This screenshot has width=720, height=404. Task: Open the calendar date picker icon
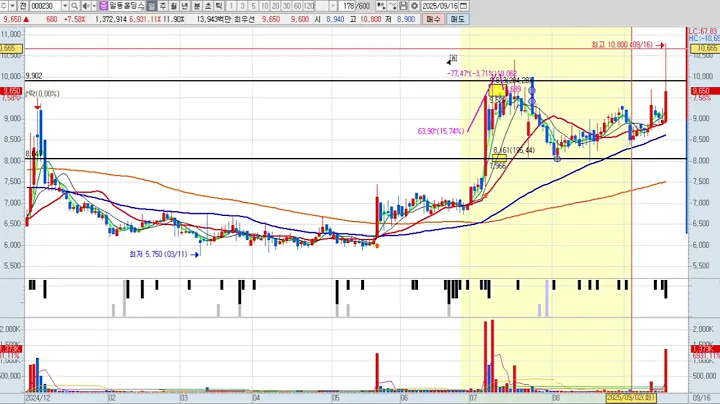coord(464,6)
